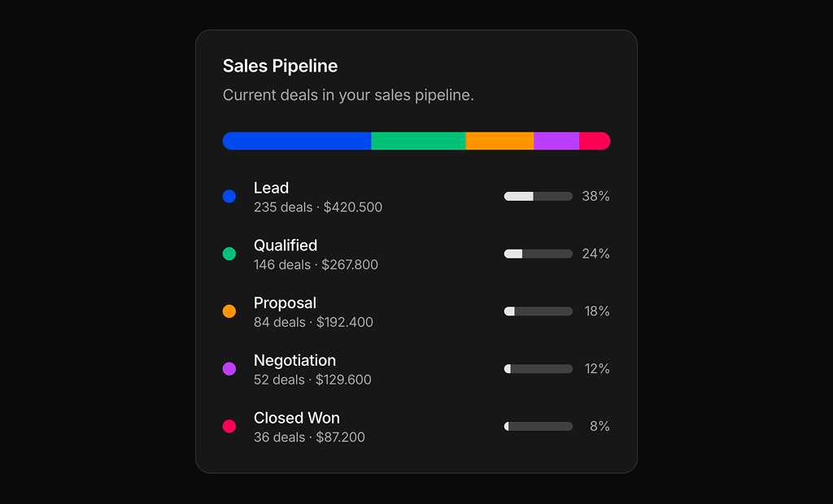Select the pink Closed Won segment in pipeline bar
This screenshot has height=504, width=833.
594,140
